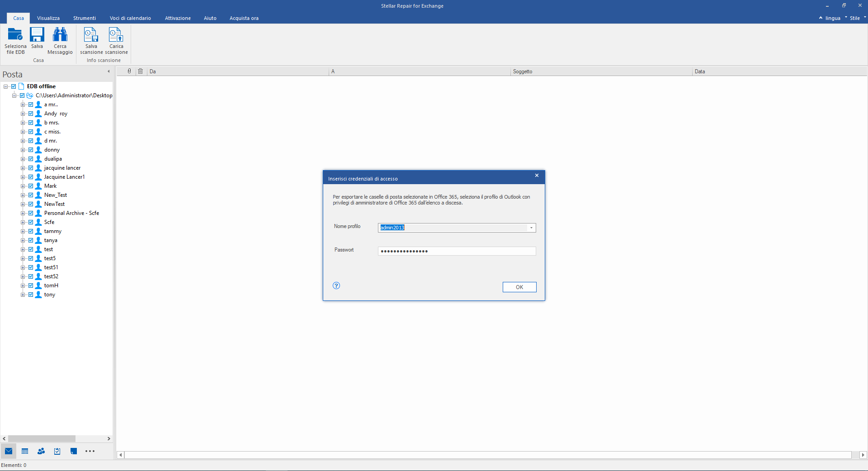Image resolution: width=868 pixels, height=471 pixels.
Task: Open Voci di calendario tab
Action: tap(130, 18)
